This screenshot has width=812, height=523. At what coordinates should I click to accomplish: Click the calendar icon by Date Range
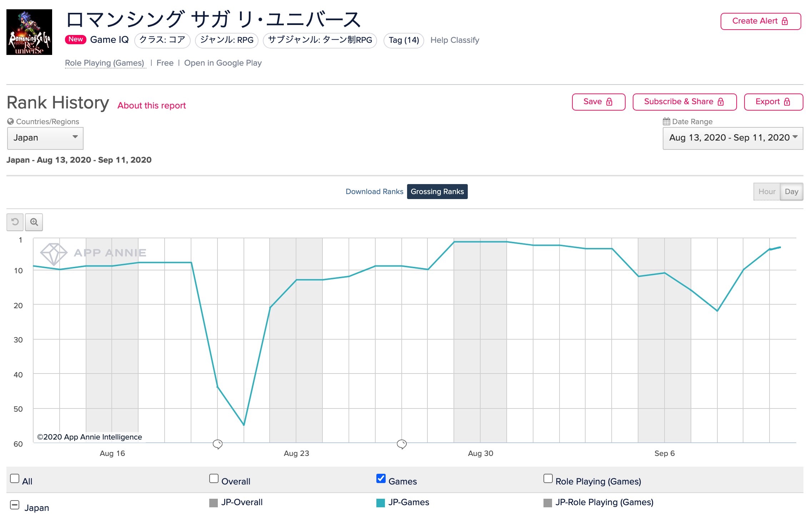coord(666,122)
